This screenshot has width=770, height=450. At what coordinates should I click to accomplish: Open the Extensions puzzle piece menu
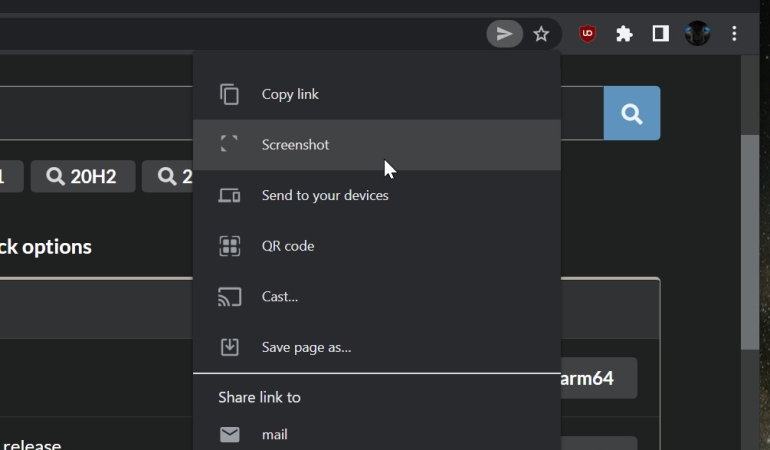624,34
